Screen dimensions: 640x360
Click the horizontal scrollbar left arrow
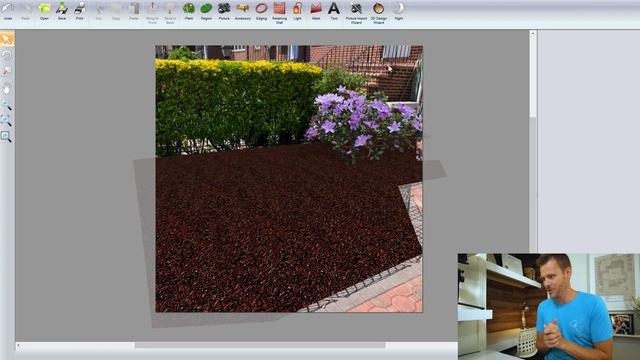[x=18, y=345]
